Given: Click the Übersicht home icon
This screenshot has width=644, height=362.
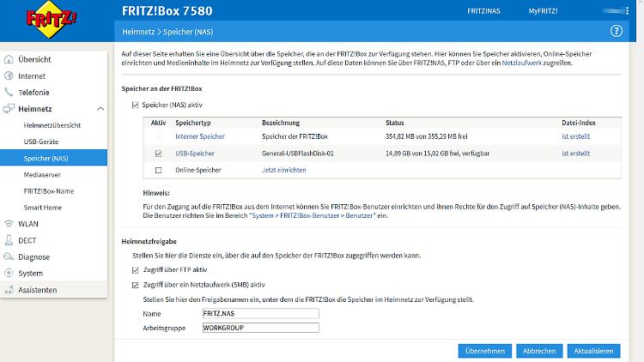Looking at the screenshot, I should (x=9, y=59).
